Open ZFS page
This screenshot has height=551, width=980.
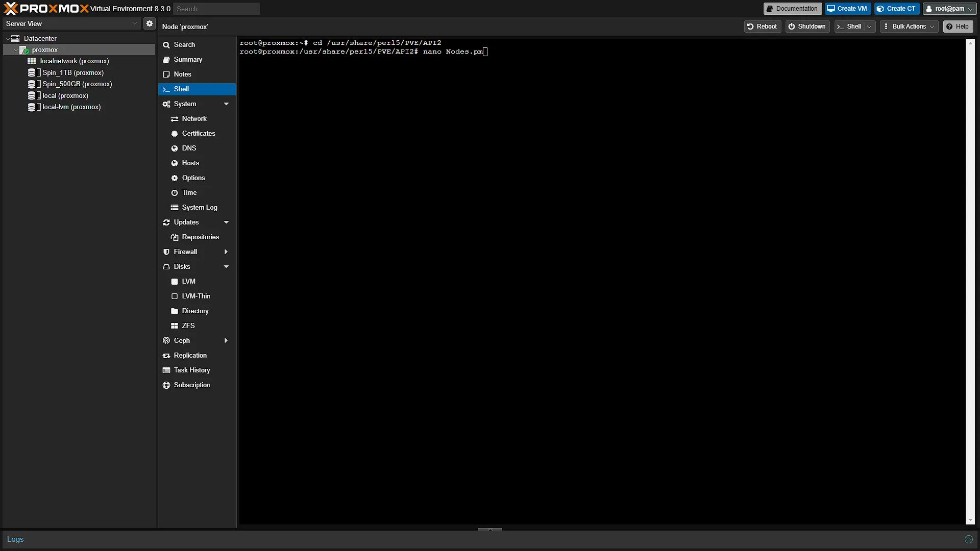tap(197, 326)
